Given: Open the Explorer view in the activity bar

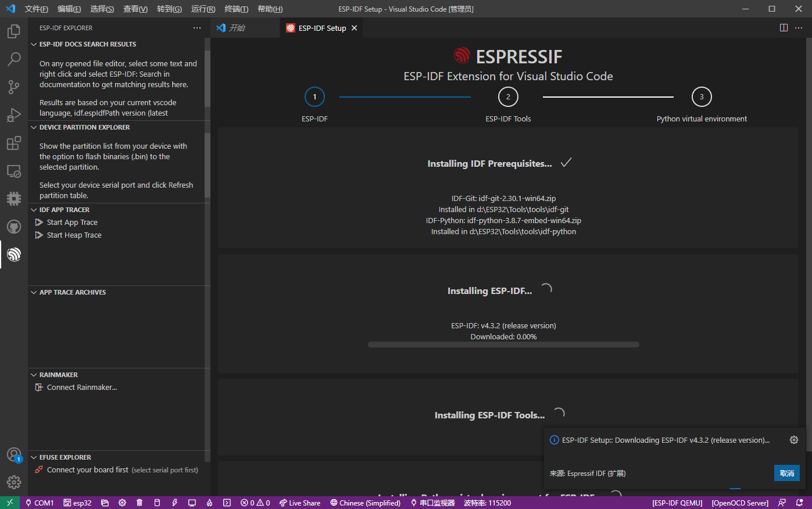Looking at the screenshot, I should point(14,31).
